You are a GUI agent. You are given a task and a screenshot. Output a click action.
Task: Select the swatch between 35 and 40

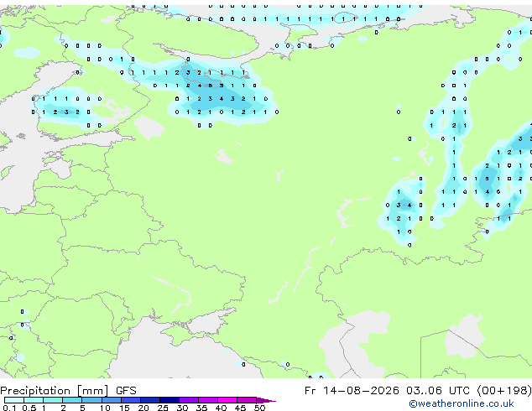tap(208, 400)
